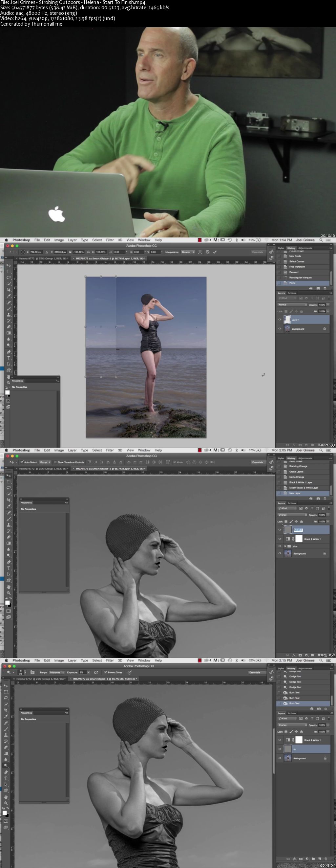336x868 pixels.
Task: Select Group Layers history state in 2:05 PM window
Action: (x=303, y=472)
